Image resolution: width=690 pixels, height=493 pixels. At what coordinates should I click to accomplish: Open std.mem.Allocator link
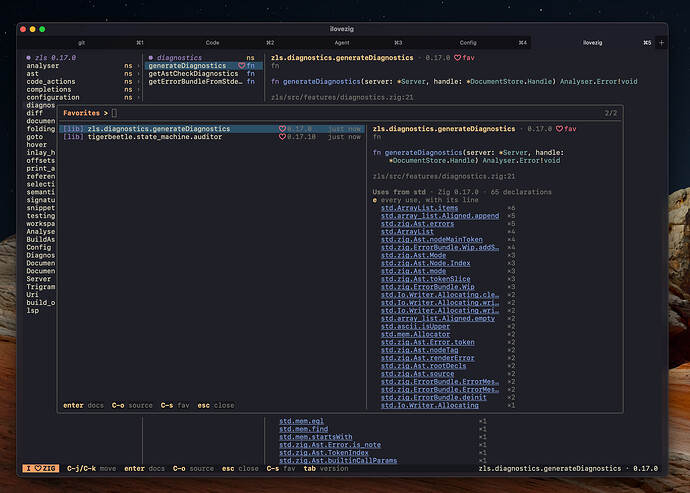tap(415, 335)
